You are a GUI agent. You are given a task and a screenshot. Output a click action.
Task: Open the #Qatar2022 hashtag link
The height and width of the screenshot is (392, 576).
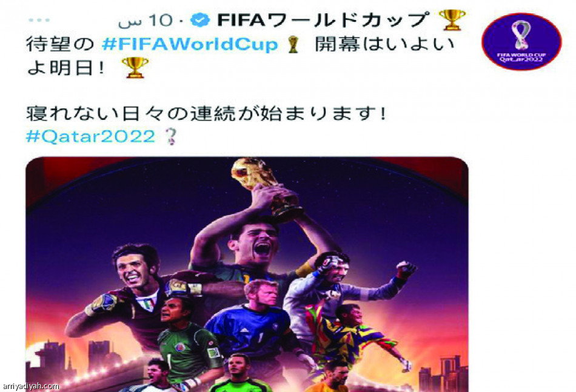(x=90, y=136)
